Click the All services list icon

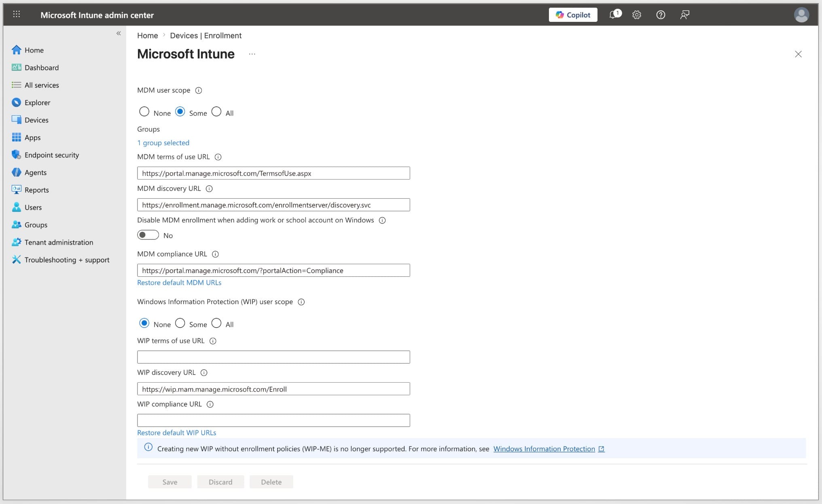click(x=17, y=85)
